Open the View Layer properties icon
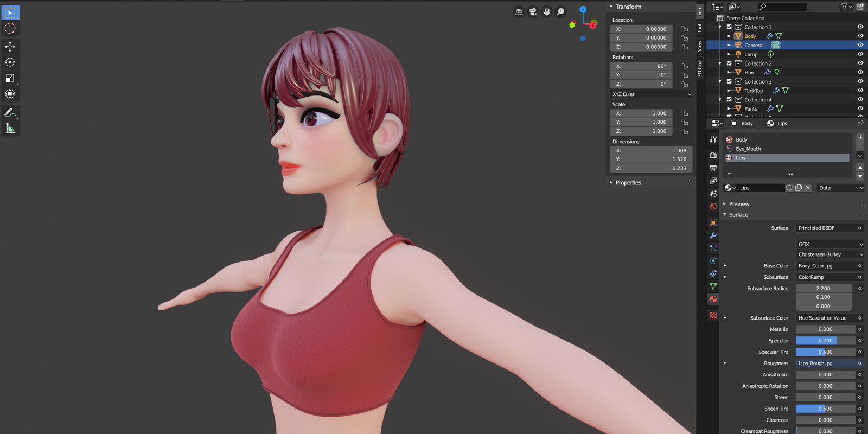 pos(713,181)
